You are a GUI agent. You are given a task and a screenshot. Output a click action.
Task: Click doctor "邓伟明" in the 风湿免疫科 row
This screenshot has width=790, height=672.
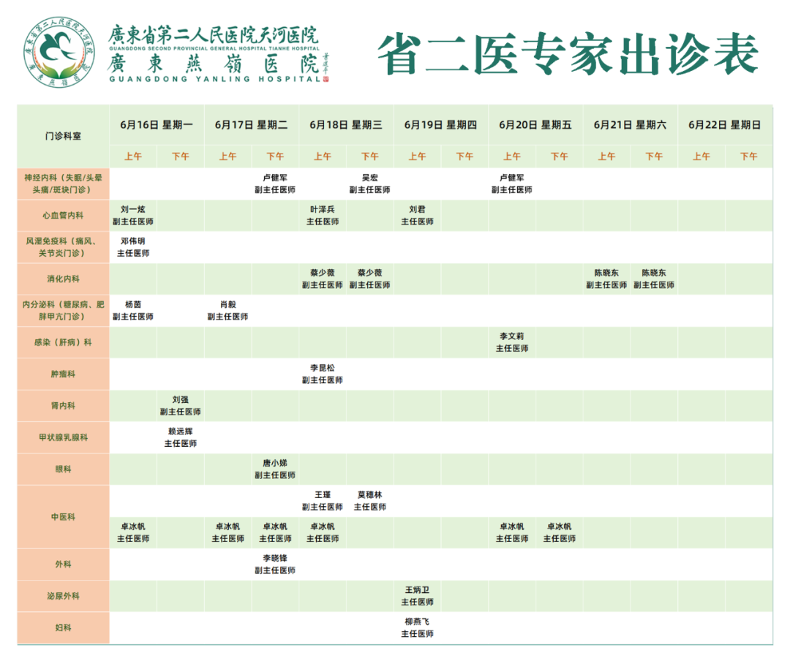[x=133, y=241]
